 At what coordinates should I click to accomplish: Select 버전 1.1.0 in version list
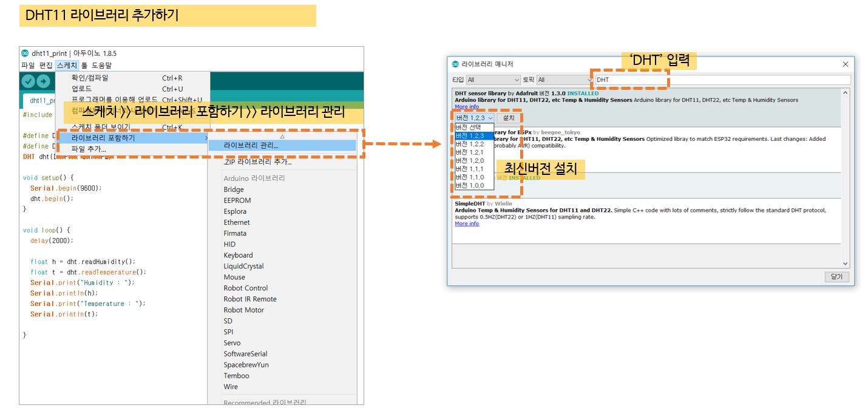click(474, 177)
